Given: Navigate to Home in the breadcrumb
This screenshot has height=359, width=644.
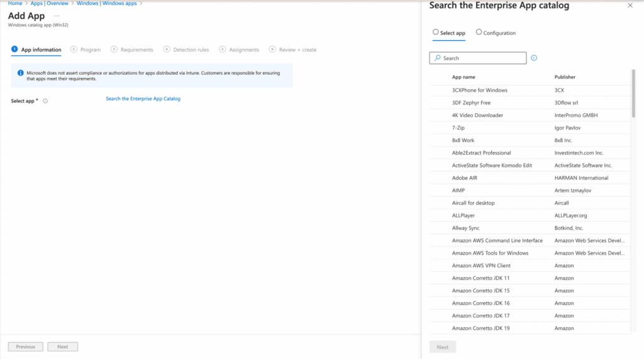Looking at the screenshot, I should [x=15, y=3].
